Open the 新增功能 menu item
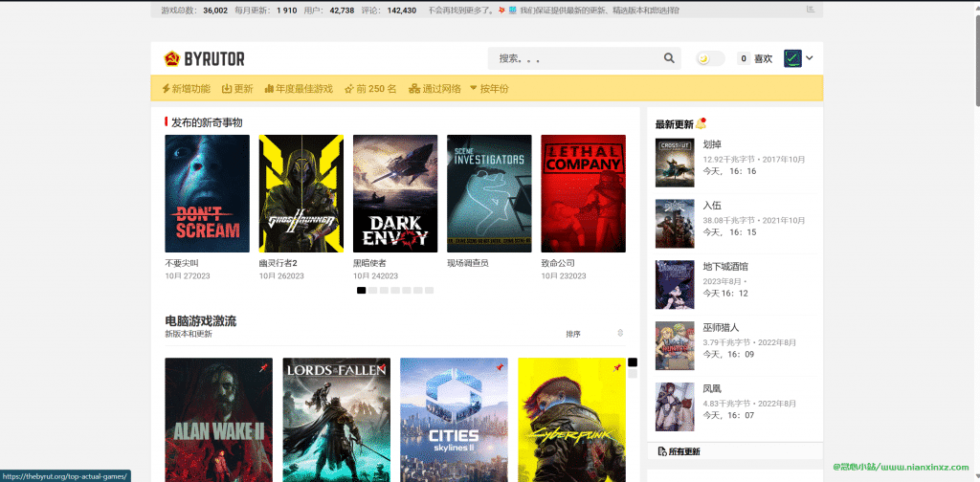The image size is (980, 482). (x=187, y=89)
